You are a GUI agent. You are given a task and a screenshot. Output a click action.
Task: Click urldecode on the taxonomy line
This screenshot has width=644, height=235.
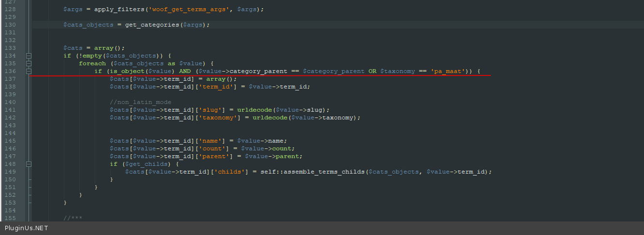coord(268,117)
